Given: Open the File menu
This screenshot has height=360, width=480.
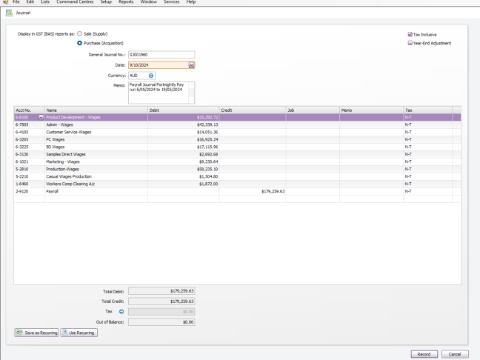Looking at the screenshot, I should tap(16, 2).
